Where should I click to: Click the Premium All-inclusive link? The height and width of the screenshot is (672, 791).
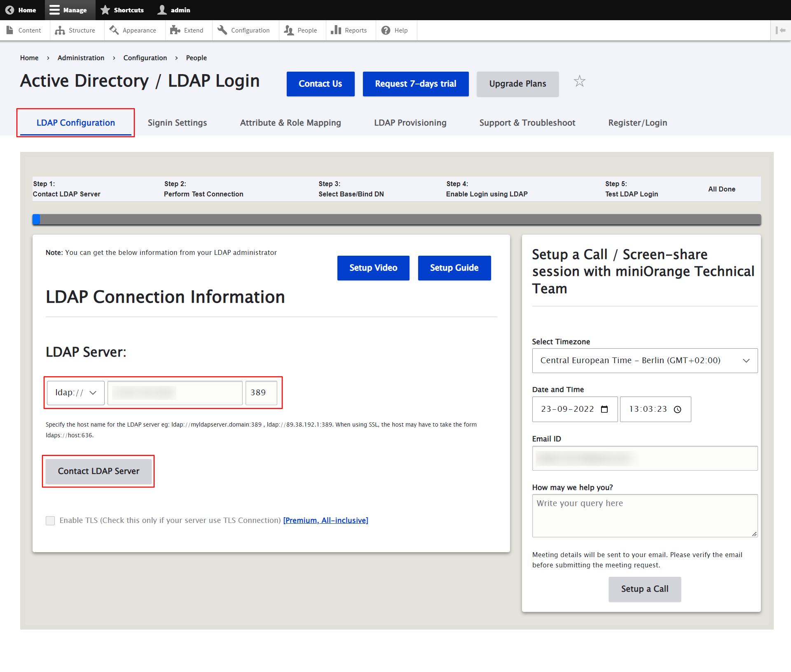(326, 520)
